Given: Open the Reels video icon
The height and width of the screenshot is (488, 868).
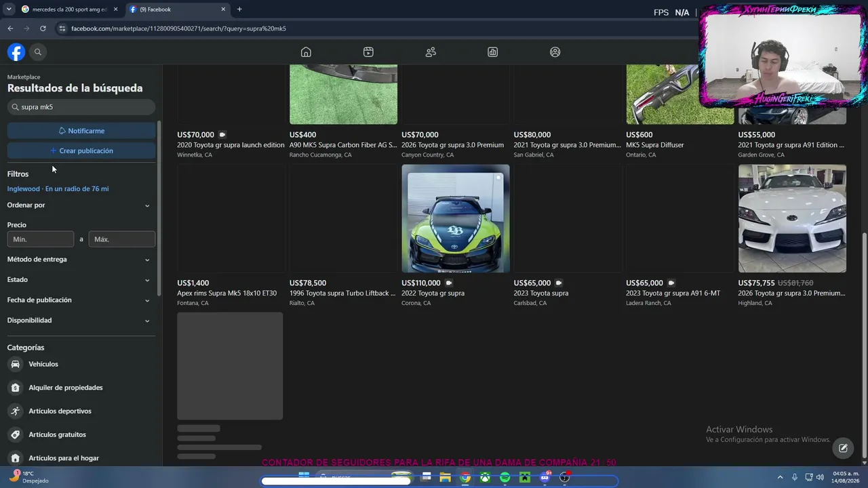Looking at the screenshot, I should click(x=368, y=52).
